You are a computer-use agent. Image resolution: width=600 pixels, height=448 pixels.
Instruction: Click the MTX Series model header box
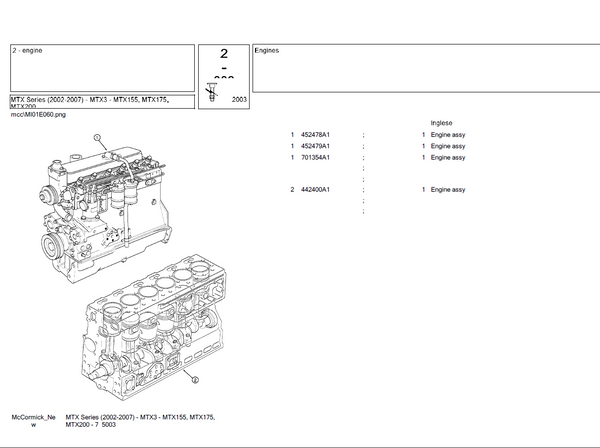102,102
